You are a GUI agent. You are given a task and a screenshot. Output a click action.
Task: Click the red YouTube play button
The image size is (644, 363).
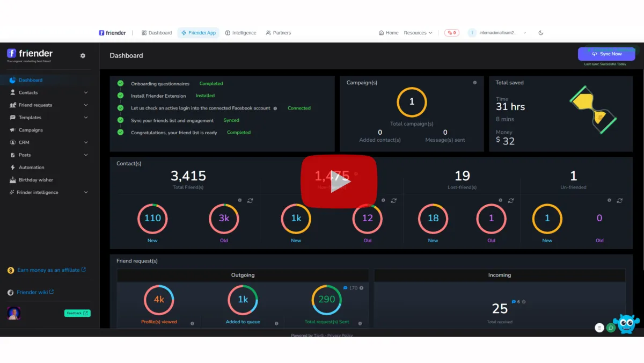(x=339, y=181)
